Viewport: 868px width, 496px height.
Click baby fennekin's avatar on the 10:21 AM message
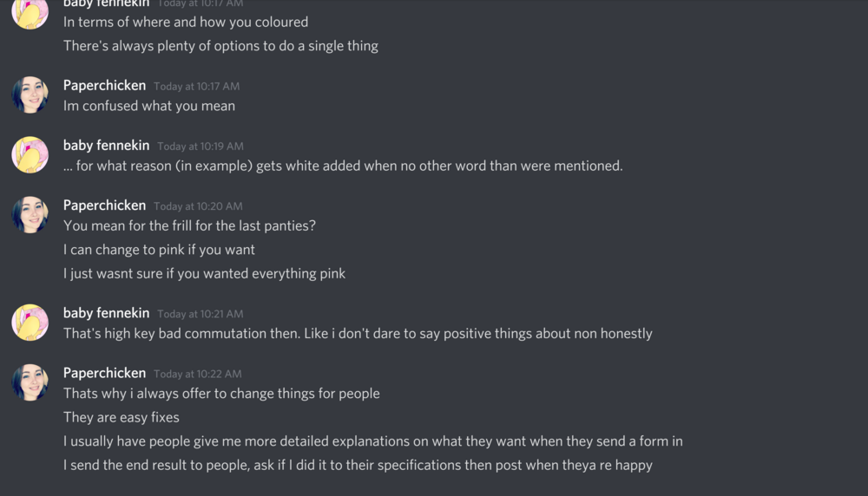click(x=30, y=323)
